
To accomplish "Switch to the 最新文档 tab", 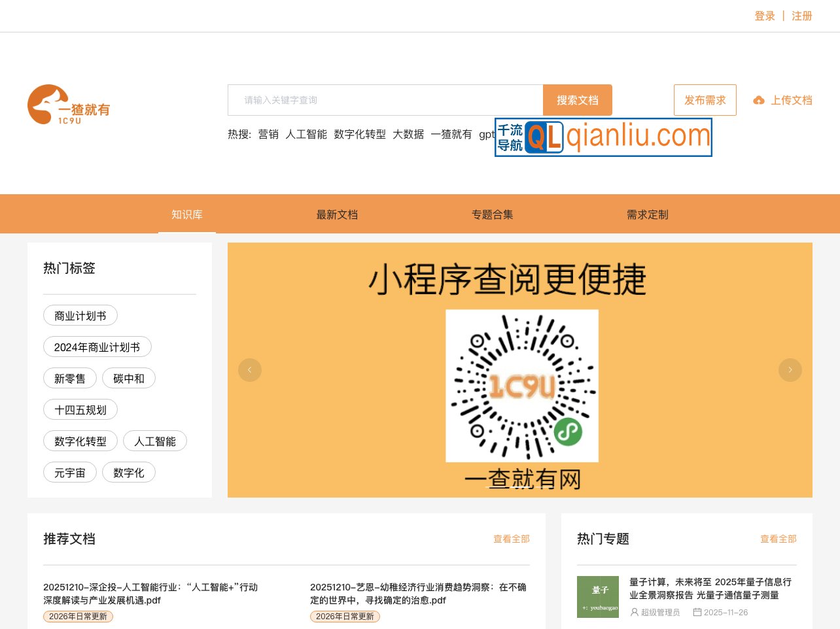I will 336,214.
